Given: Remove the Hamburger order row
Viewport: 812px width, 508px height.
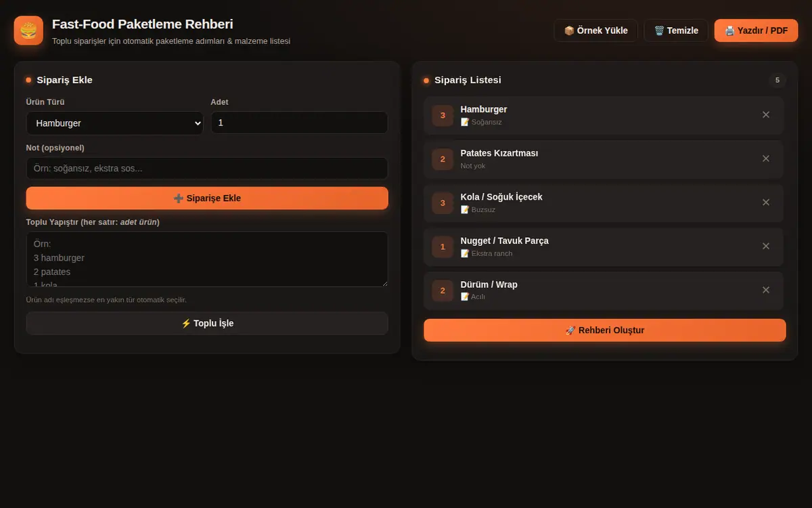Looking at the screenshot, I should (x=766, y=115).
